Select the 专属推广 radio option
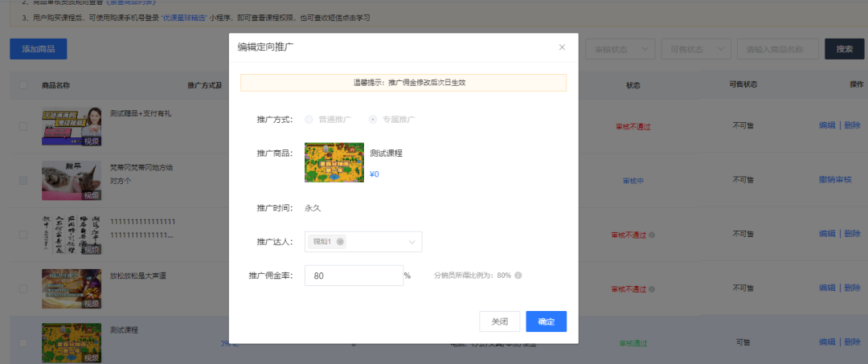868x364 pixels. coord(373,120)
